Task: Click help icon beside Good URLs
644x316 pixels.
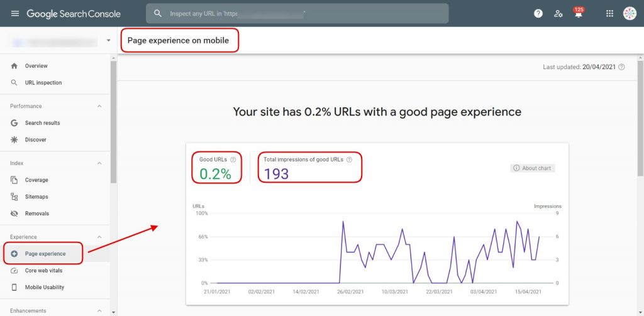Action: (x=233, y=160)
